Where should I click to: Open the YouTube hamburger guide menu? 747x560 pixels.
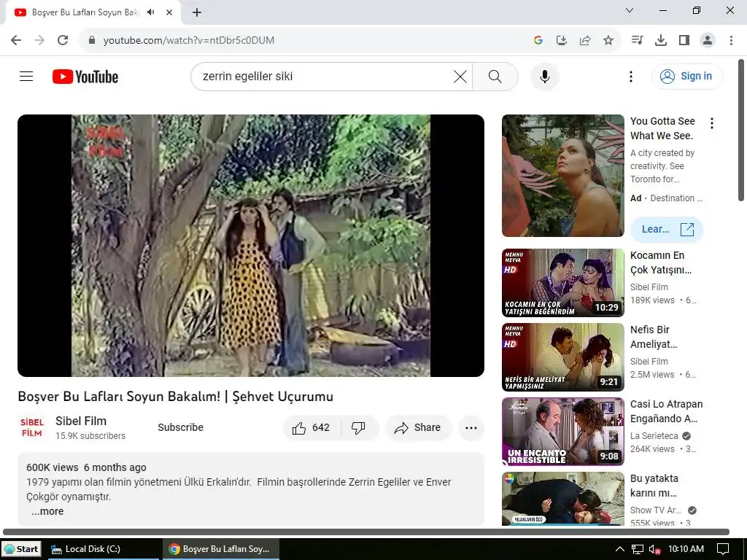click(26, 76)
